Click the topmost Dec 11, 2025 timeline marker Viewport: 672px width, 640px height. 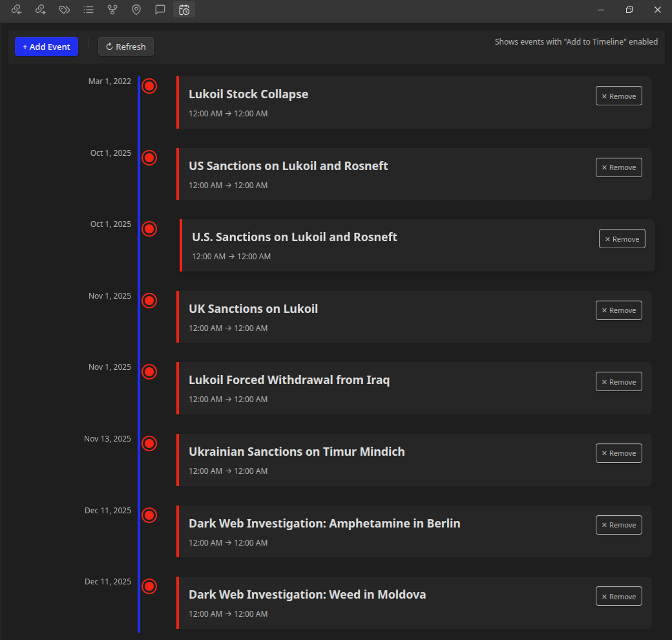click(x=149, y=515)
